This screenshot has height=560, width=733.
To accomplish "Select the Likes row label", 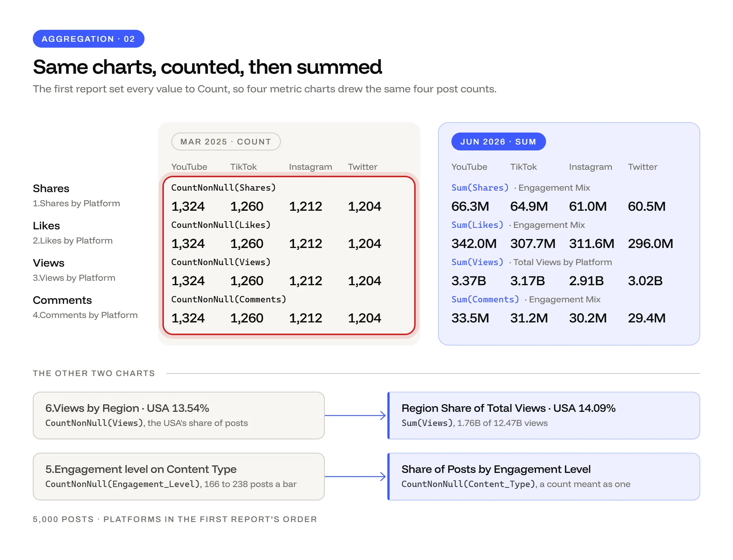I will [46, 226].
